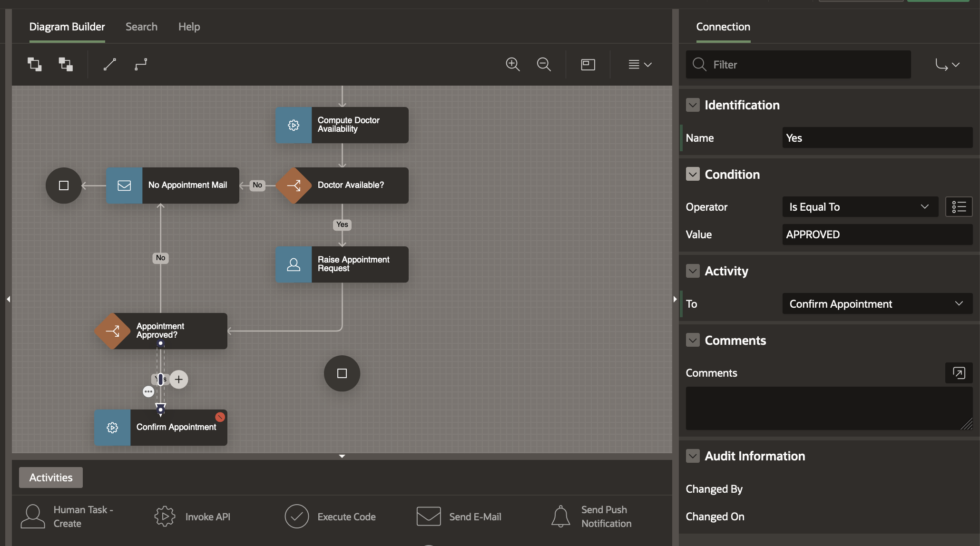Click the bring to front icon
Image resolution: width=980 pixels, height=546 pixels.
tap(34, 64)
